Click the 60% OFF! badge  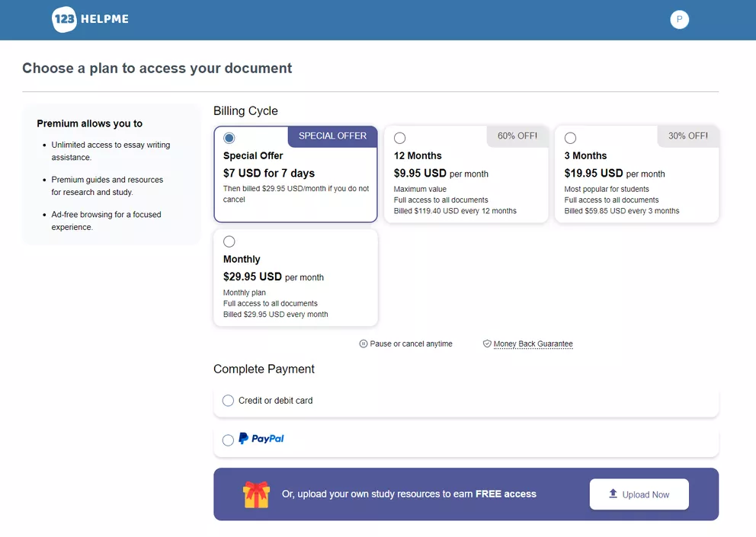click(x=517, y=136)
